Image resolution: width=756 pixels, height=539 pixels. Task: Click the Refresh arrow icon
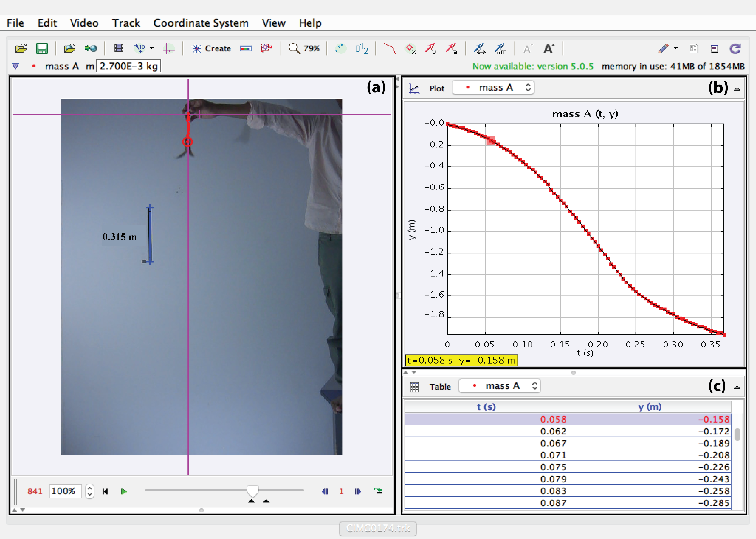735,48
